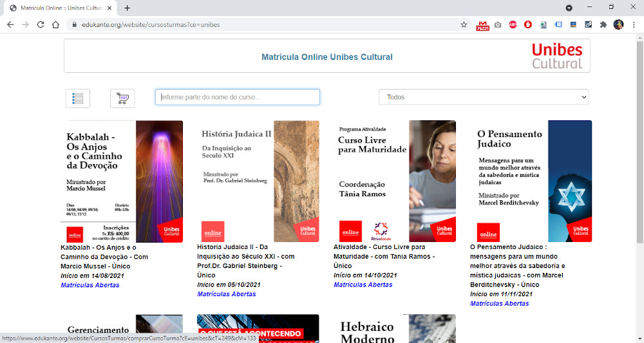Click O Pensamento Judaico title text

click(x=518, y=266)
